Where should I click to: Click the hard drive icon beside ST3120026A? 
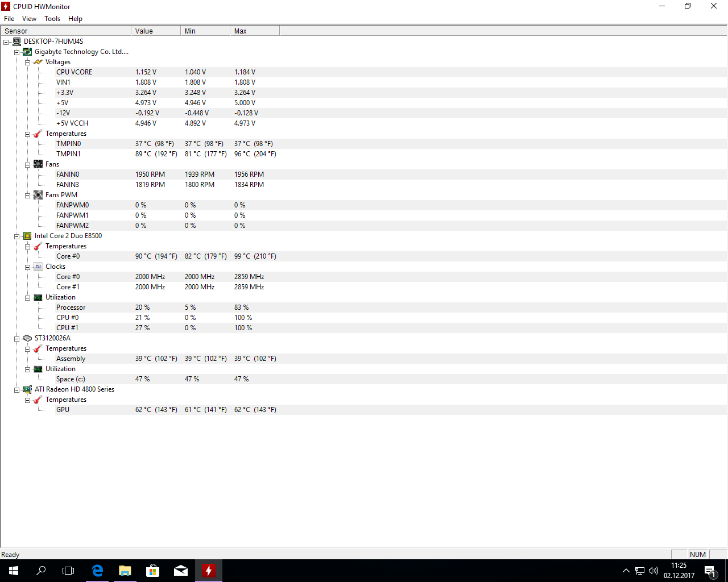coord(27,338)
